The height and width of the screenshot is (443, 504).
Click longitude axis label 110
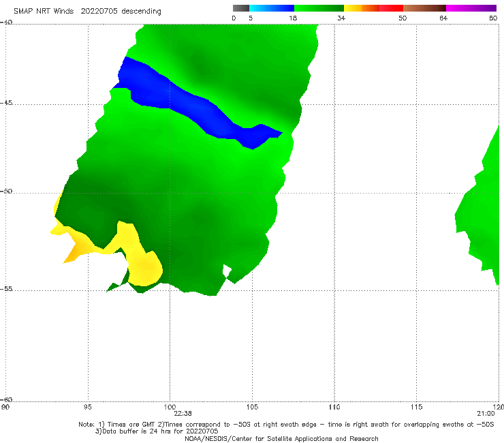point(334,407)
